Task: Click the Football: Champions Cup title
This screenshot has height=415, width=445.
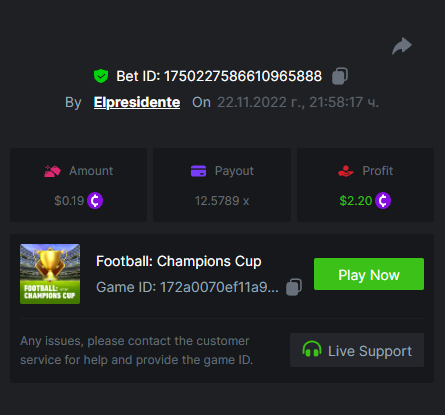Action: click(179, 261)
